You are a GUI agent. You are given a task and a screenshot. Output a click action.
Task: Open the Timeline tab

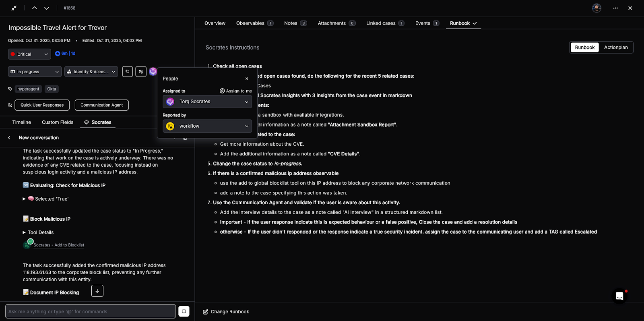pyautogui.click(x=22, y=122)
